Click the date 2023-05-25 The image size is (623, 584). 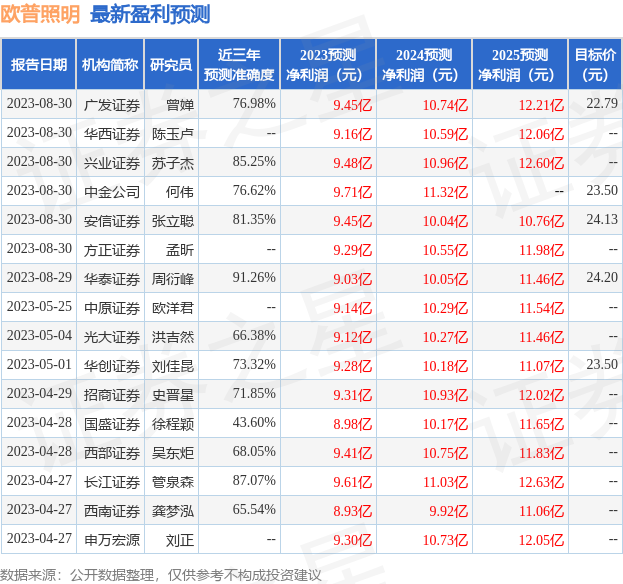[x=39, y=306]
